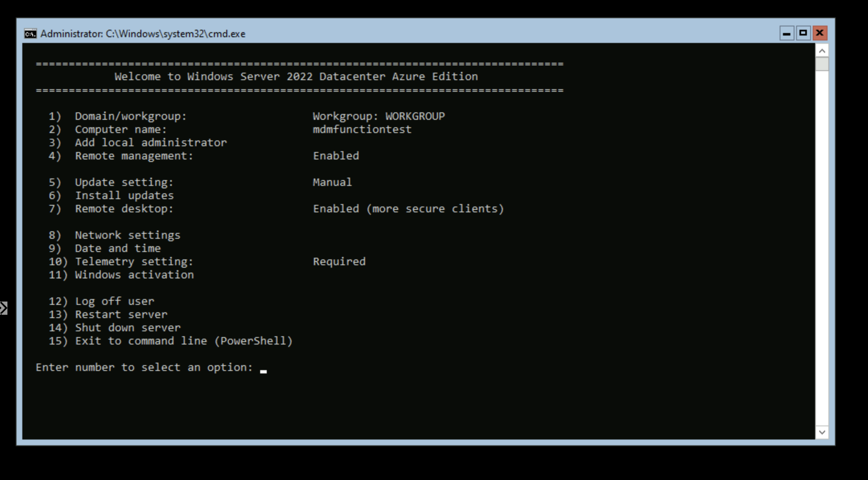Click the vertical scrollbar thumb
The image size is (868, 480).
[822, 64]
